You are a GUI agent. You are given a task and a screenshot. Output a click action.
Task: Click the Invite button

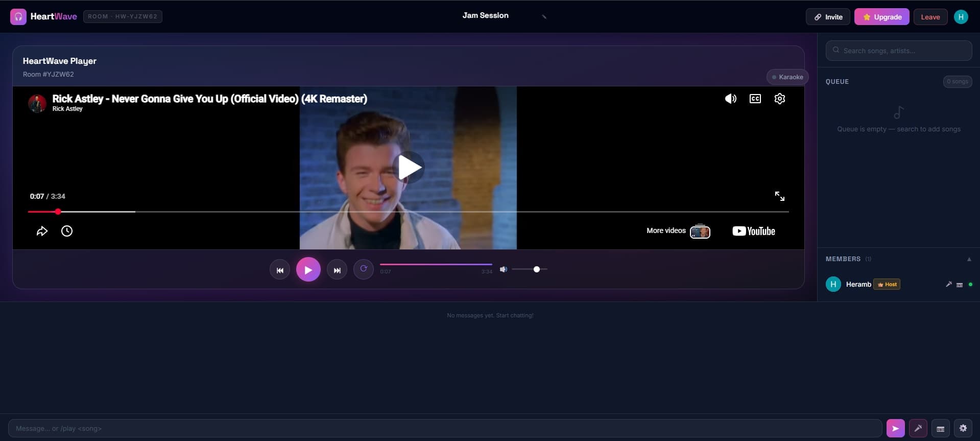pos(828,17)
